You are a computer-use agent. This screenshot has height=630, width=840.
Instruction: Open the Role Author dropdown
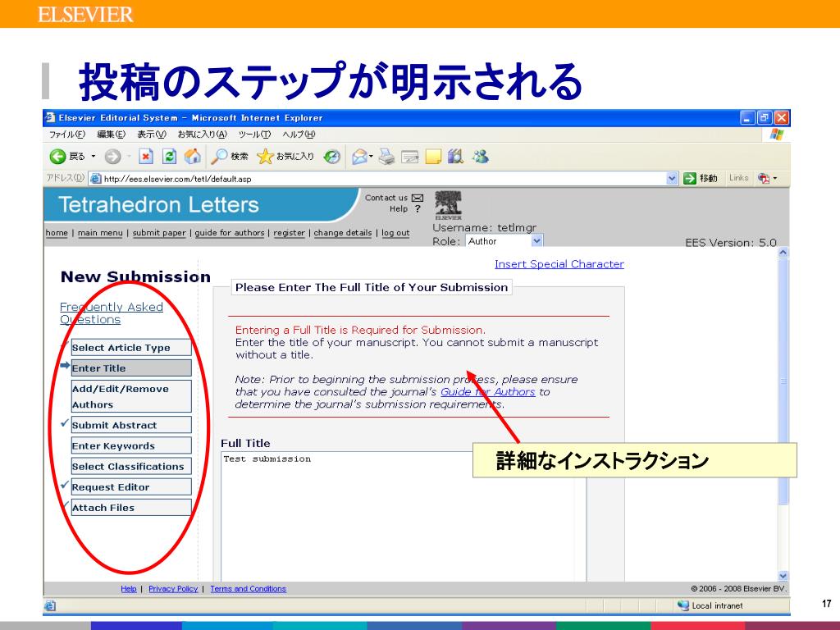(x=536, y=241)
